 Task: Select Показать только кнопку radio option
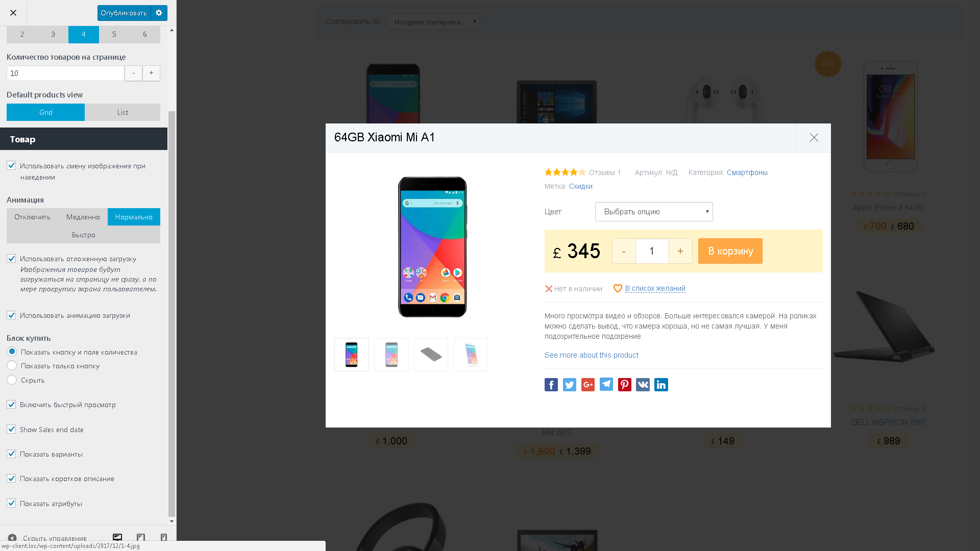coord(12,366)
